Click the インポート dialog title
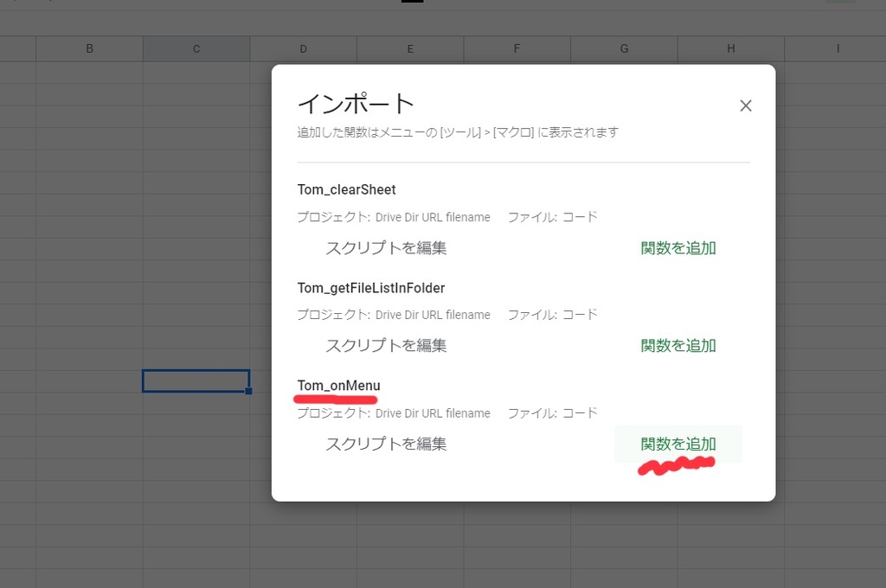The width and height of the screenshot is (886, 588). tap(356, 104)
